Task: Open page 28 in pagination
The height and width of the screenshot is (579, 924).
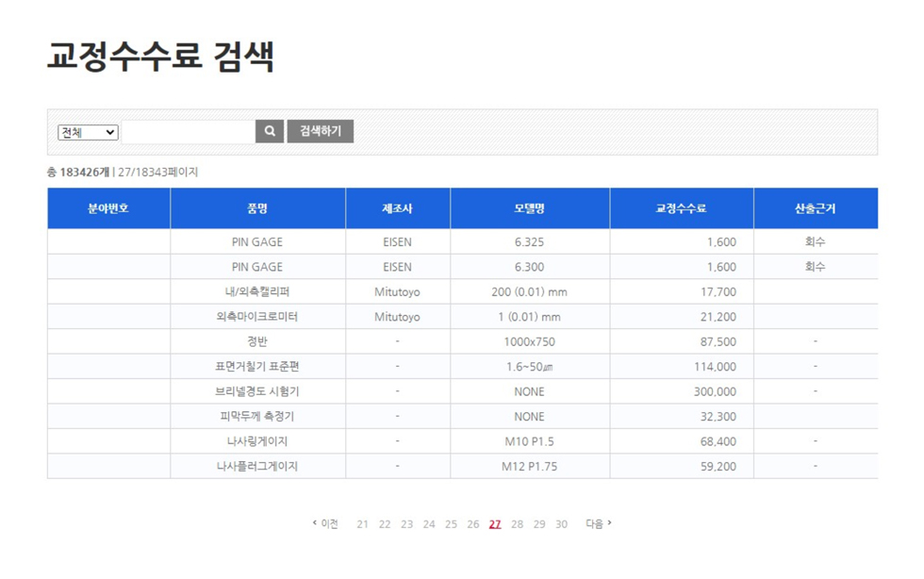Action: click(518, 524)
